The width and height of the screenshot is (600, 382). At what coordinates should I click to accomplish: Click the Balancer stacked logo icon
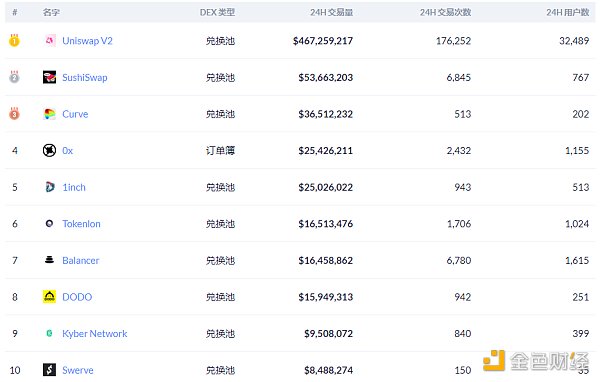[x=49, y=260]
